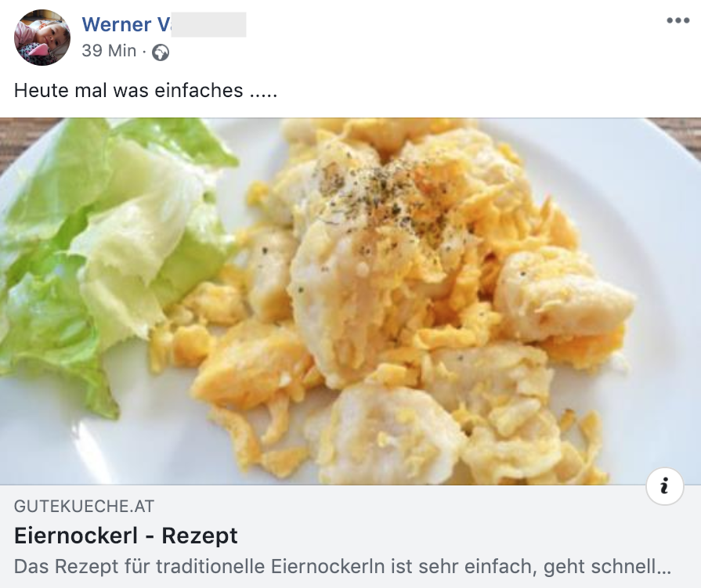Click the post text 'Heute mal was einfaches'
Screen dimensions: 701x588
(128, 90)
